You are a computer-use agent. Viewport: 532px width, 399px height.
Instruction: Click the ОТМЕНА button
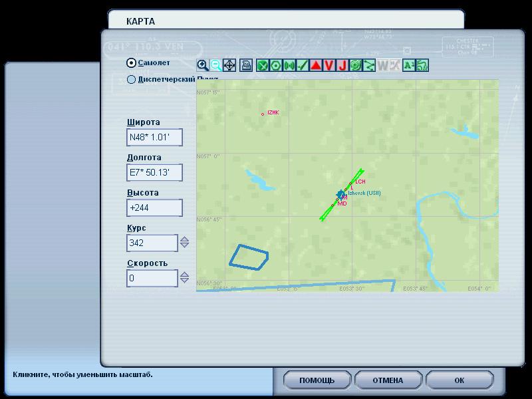tap(388, 380)
